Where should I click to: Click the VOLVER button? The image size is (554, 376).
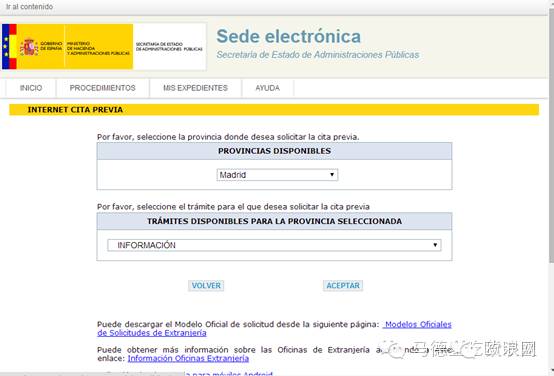(x=206, y=286)
